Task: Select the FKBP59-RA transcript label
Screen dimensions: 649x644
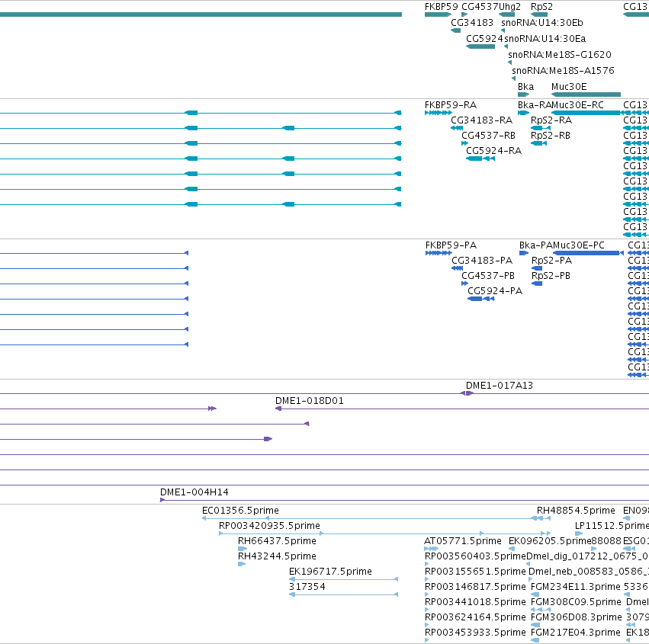Action: click(450, 105)
